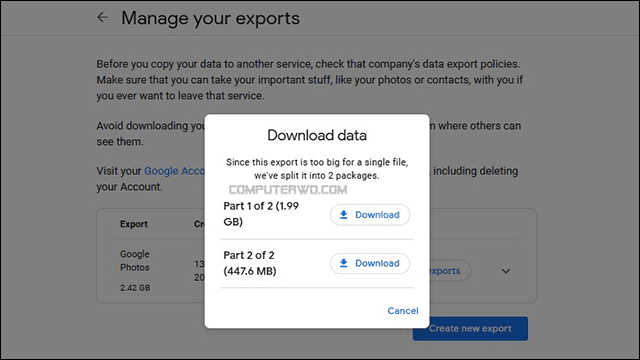The width and height of the screenshot is (640, 360).
Task: Click the Download data dialog title
Action: [x=317, y=135]
